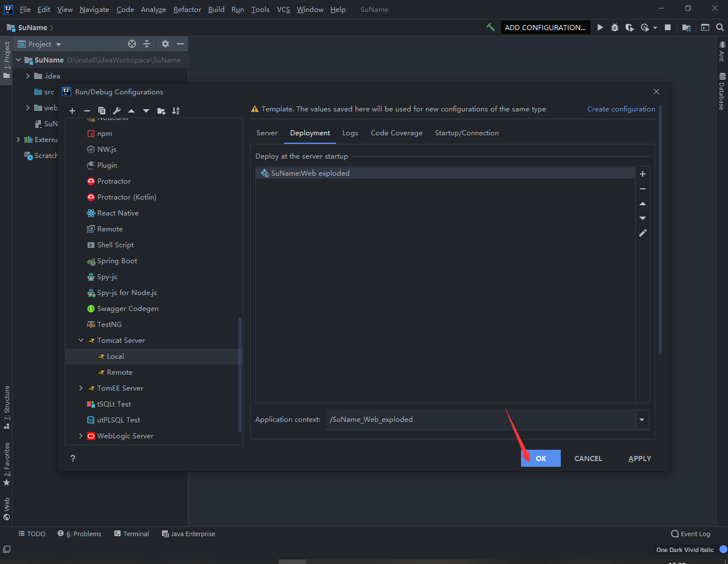Open ADD CONFIGURATION dropdown in toolbar

pyautogui.click(x=545, y=27)
